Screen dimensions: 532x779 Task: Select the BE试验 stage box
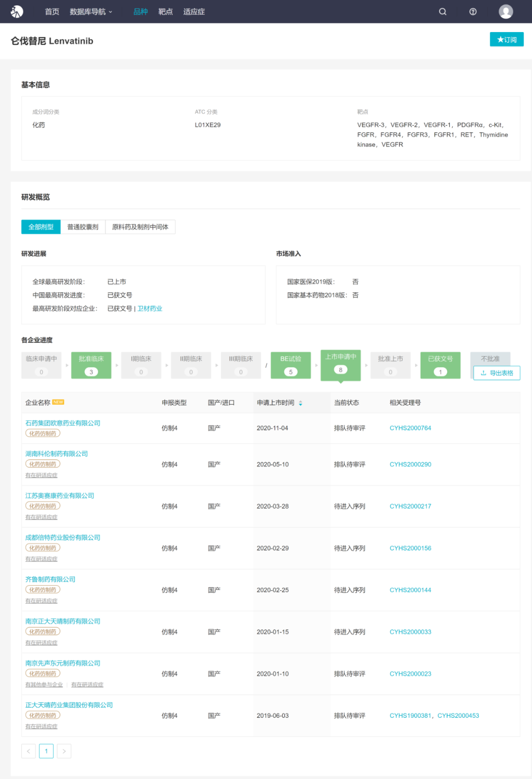291,365
